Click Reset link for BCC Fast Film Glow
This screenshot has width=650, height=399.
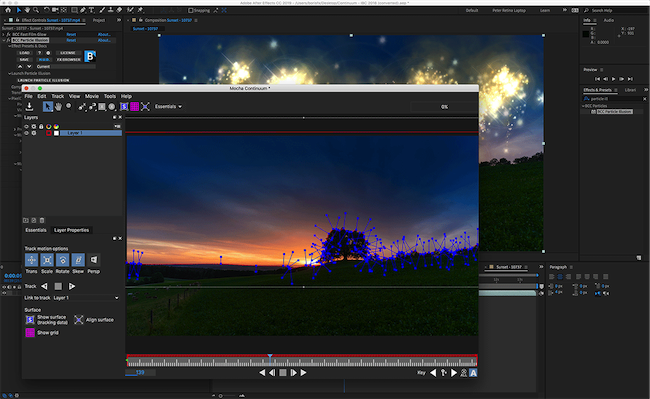(x=71, y=34)
